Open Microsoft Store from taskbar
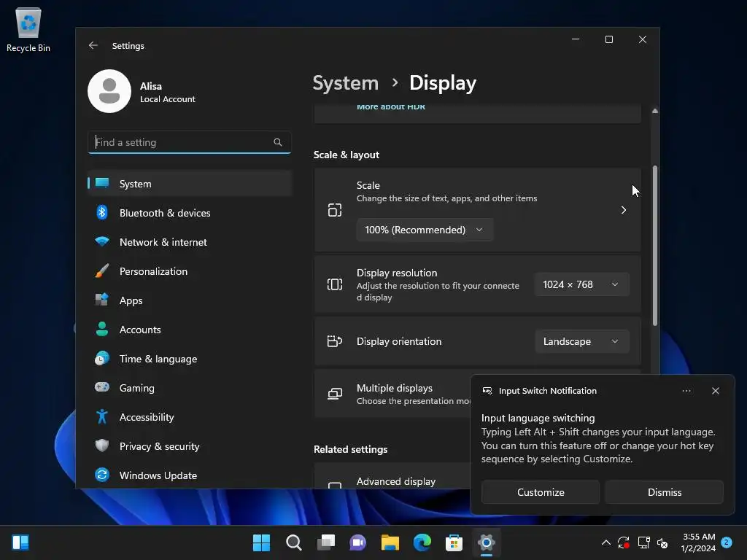This screenshot has height=560, width=747. click(454, 542)
